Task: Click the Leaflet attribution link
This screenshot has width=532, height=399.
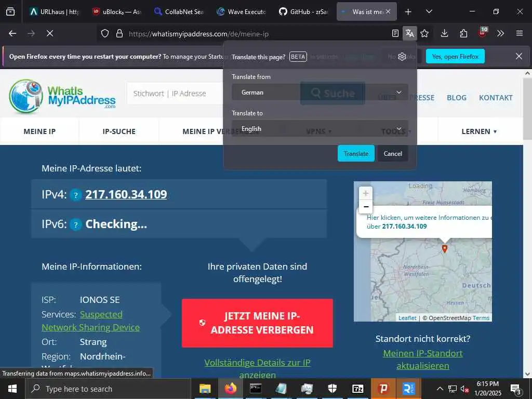Action: tap(407, 318)
